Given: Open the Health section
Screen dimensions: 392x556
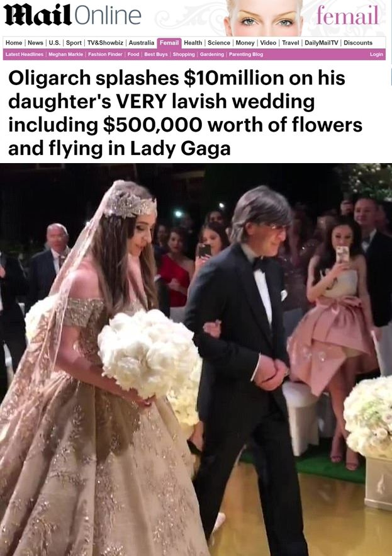Looking at the screenshot, I should tap(193, 43).
